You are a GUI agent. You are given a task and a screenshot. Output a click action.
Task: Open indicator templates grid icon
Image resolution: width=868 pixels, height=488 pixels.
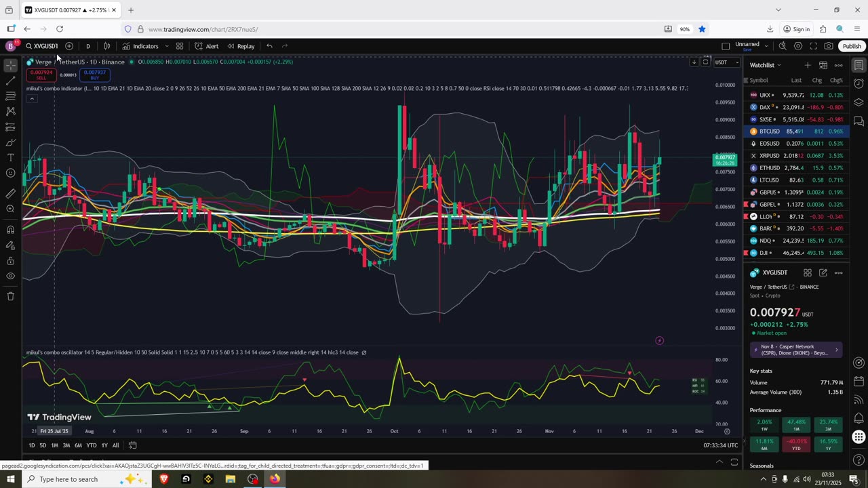click(x=180, y=46)
